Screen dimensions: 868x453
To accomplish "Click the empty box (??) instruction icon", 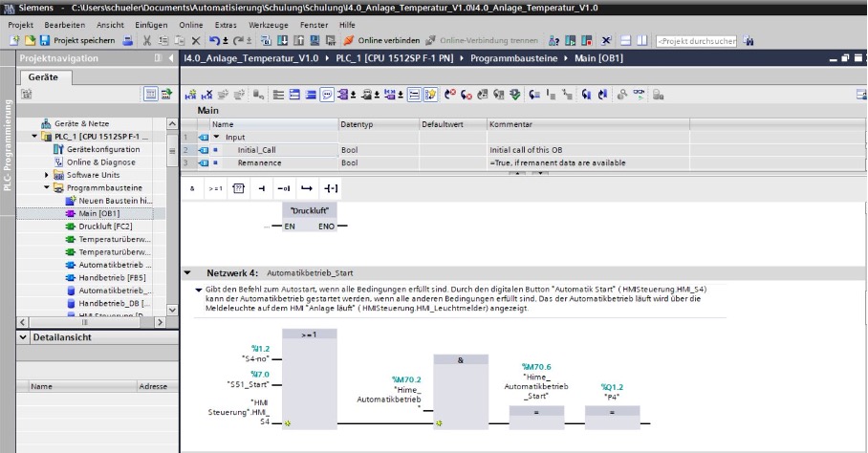I will pyautogui.click(x=239, y=188).
